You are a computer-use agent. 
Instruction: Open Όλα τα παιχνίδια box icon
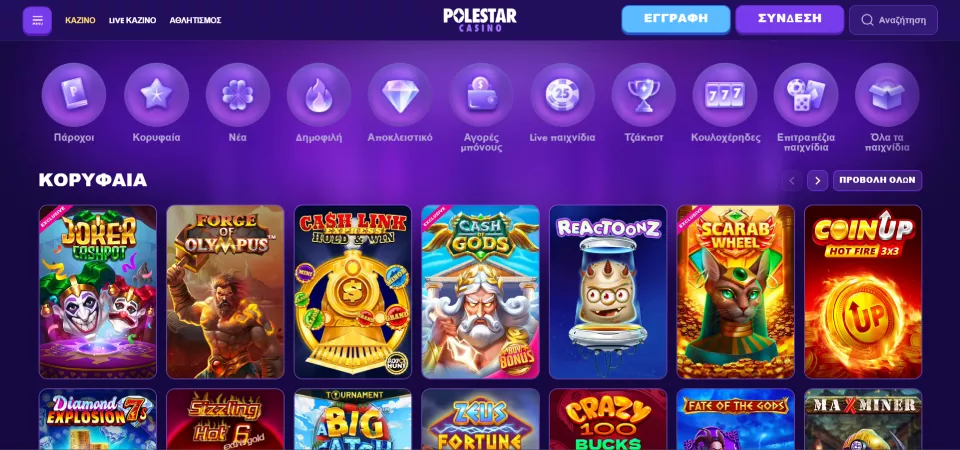coord(887,95)
